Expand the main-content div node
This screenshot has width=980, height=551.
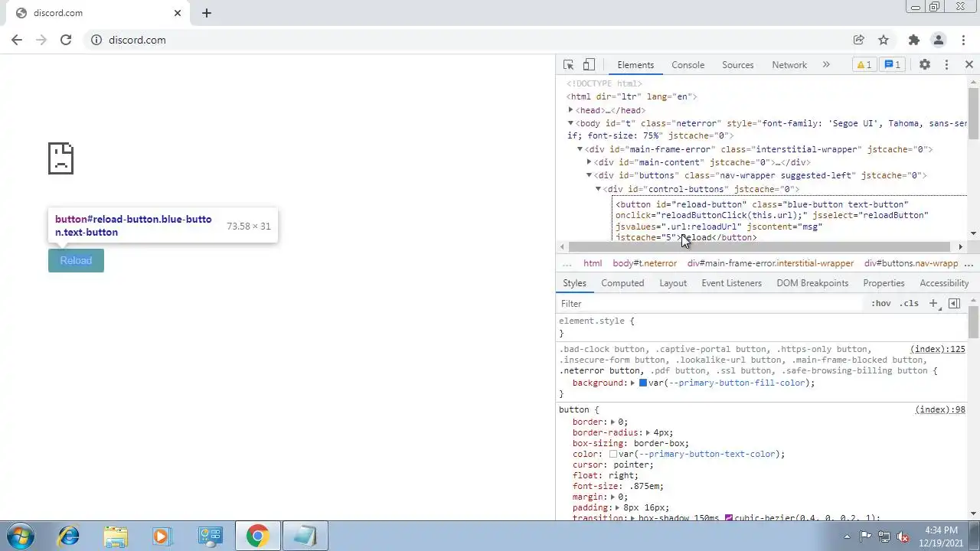(589, 162)
